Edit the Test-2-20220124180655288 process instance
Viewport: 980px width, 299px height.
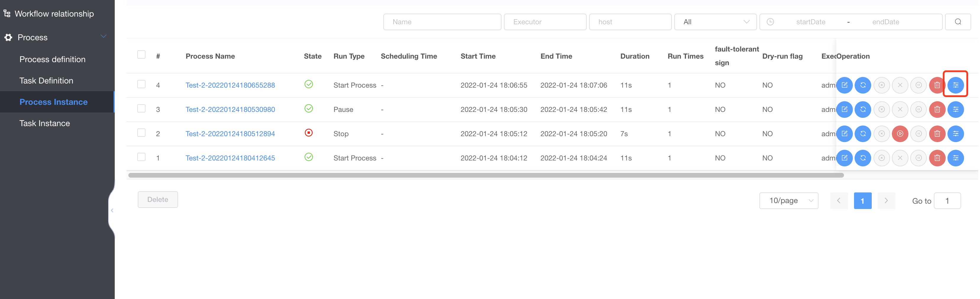click(845, 85)
